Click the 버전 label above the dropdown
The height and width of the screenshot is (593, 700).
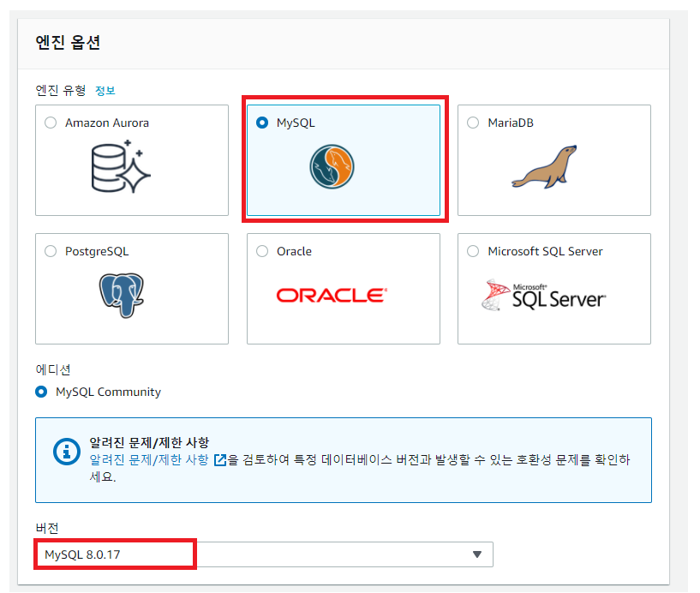(47, 528)
